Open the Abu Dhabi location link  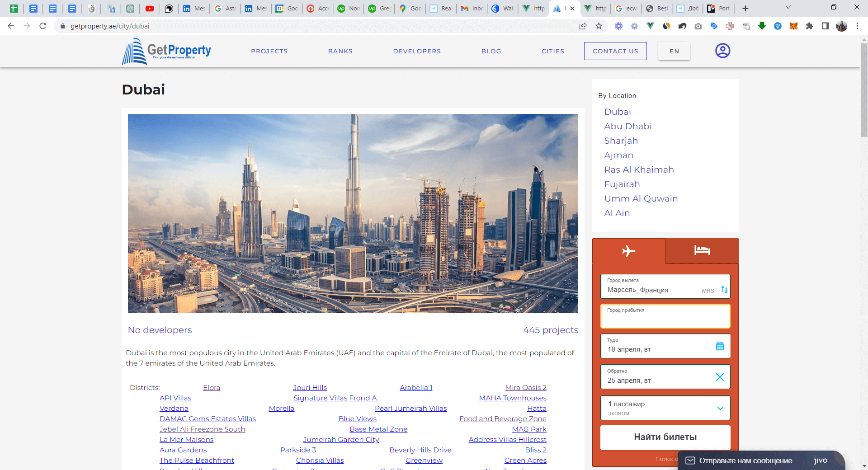tap(627, 126)
